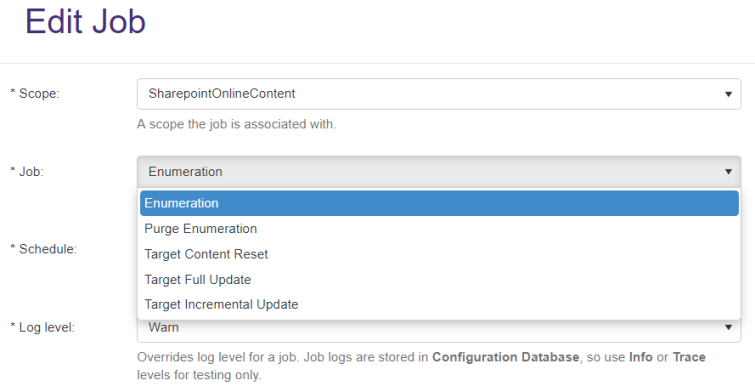Image resolution: width=755 pixels, height=392 pixels.
Task: Click the bold Configuration Database text
Action: 506,357
